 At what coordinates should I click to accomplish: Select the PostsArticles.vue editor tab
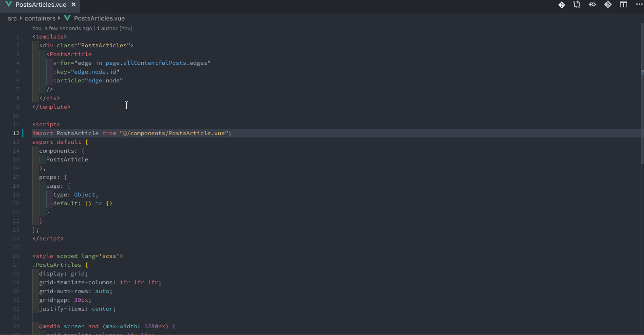pos(40,5)
